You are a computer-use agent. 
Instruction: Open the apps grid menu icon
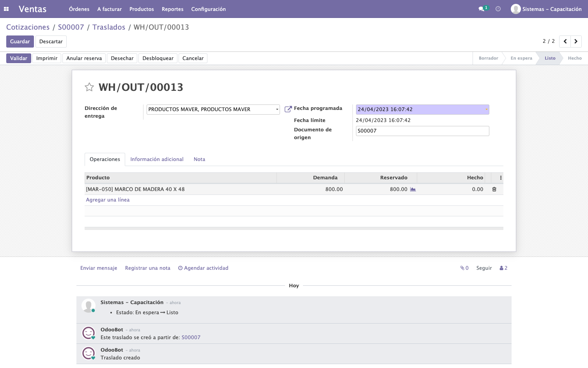pos(6,9)
